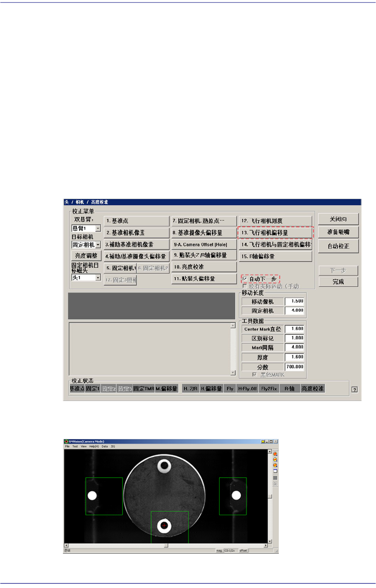
Task: Click the 9-A. Camera Offset [Hole] button
Action: [204, 245]
